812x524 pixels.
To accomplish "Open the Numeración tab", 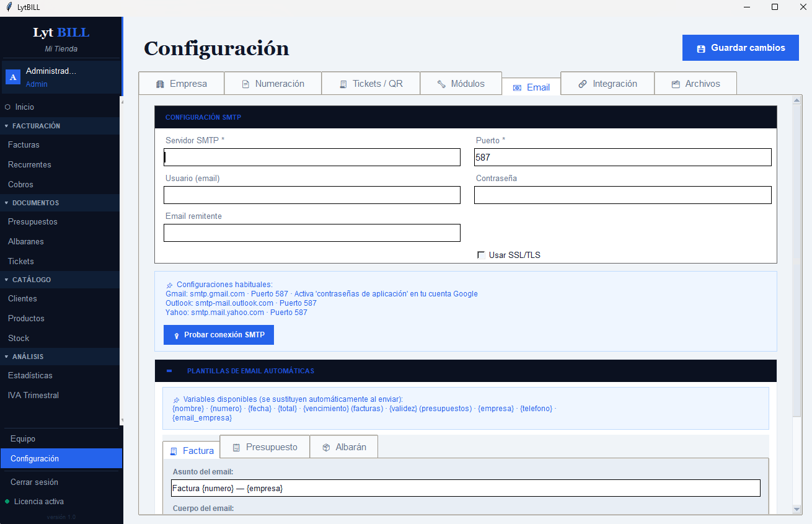I will pyautogui.click(x=273, y=84).
